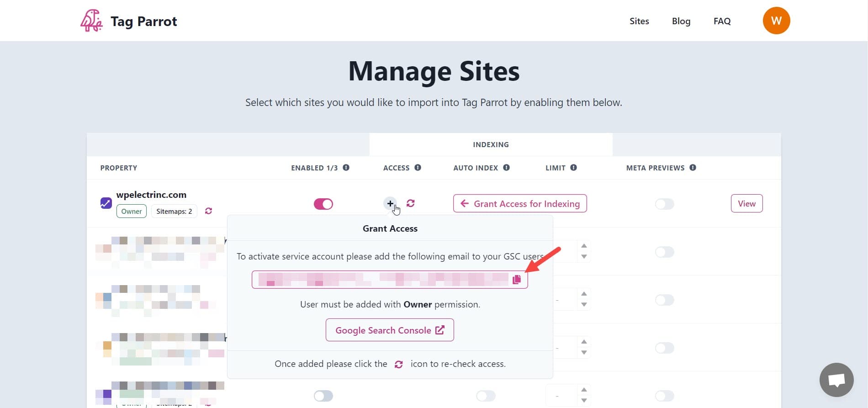Click the Auto Index column info icon
The height and width of the screenshot is (408, 868).
click(506, 168)
